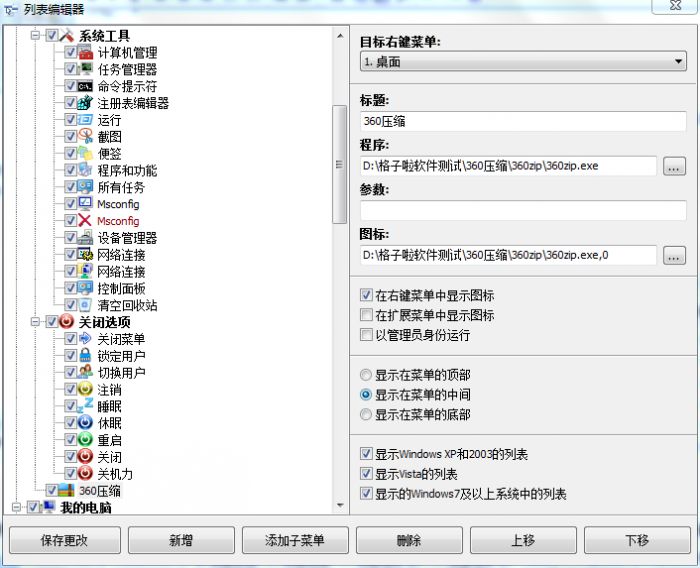Click the 计算机管理 icon in tree
Viewport: 700px width, 568px height.
pyautogui.click(x=87, y=53)
